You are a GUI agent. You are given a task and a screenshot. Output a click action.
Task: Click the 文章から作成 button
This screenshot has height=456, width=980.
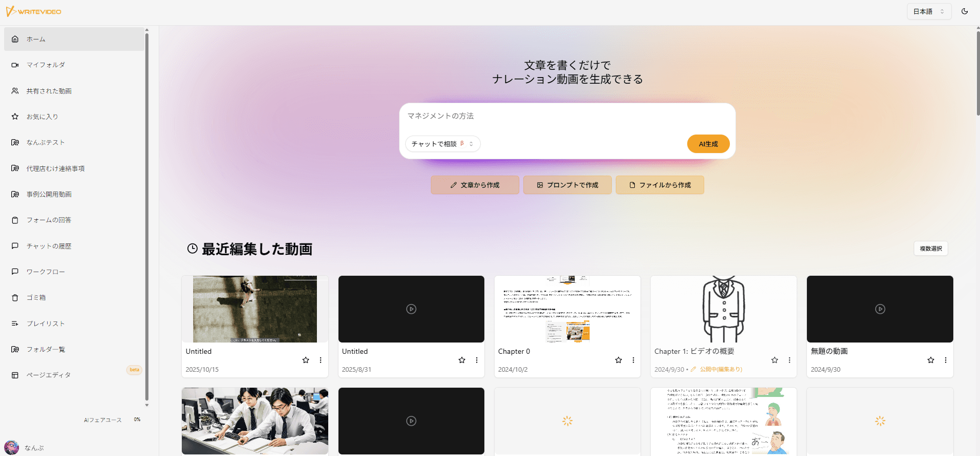pos(475,185)
